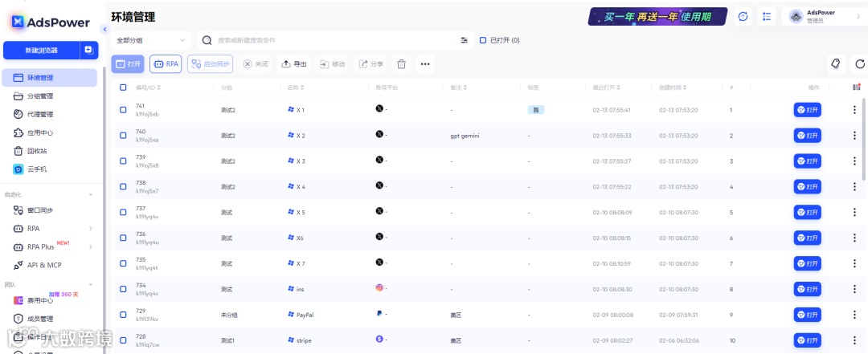Click the update clock icon in header
The height and width of the screenshot is (354, 868).
pyautogui.click(x=743, y=17)
